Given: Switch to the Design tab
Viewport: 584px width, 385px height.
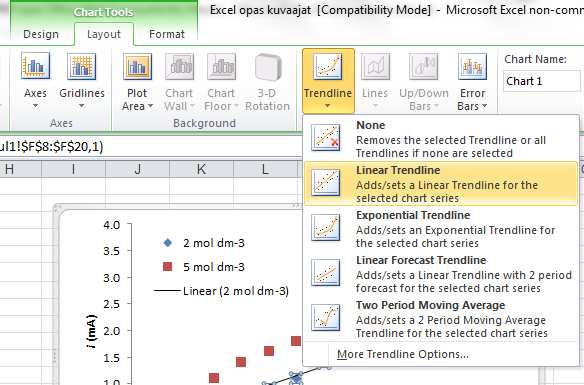Looking at the screenshot, I should click(41, 34).
